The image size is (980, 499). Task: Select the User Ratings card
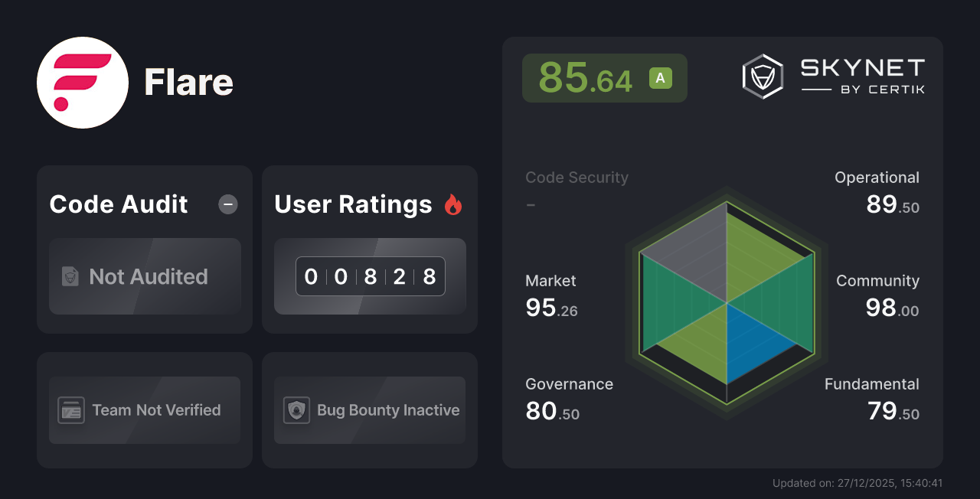pyautogui.click(x=370, y=249)
